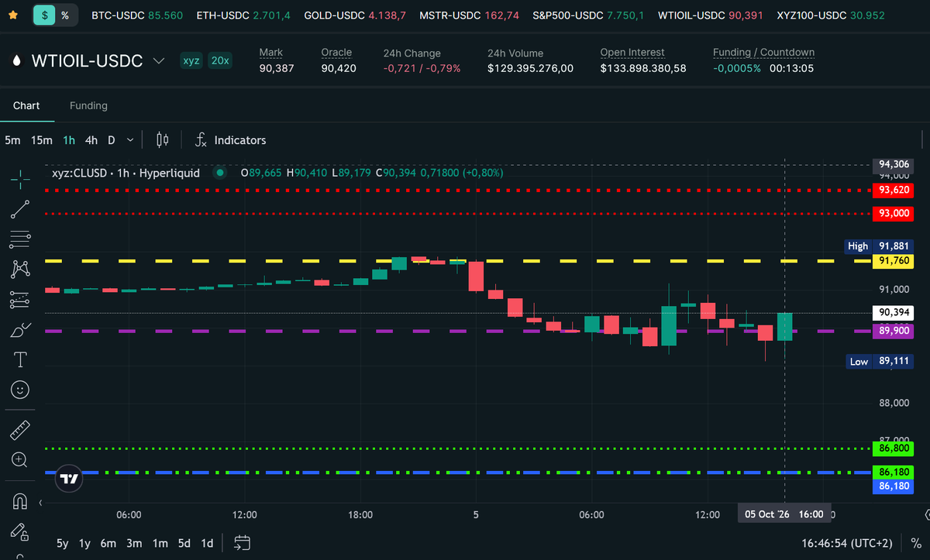Open the MSTR-USDC ticker

[x=469, y=15]
